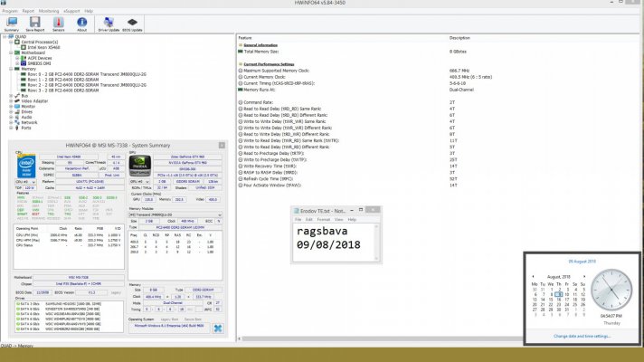The width and height of the screenshot is (644, 362).
Task: Collapse the QUAD root node
Action: [x=5, y=36]
